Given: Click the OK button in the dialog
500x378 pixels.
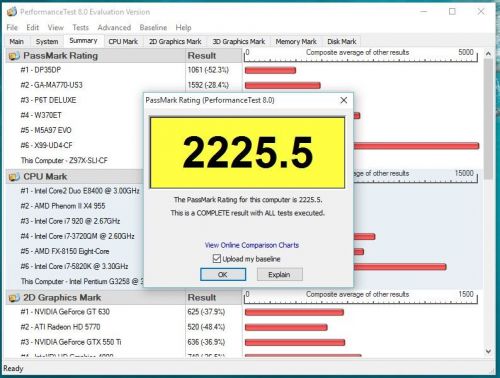Looking at the screenshot, I should (223, 275).
